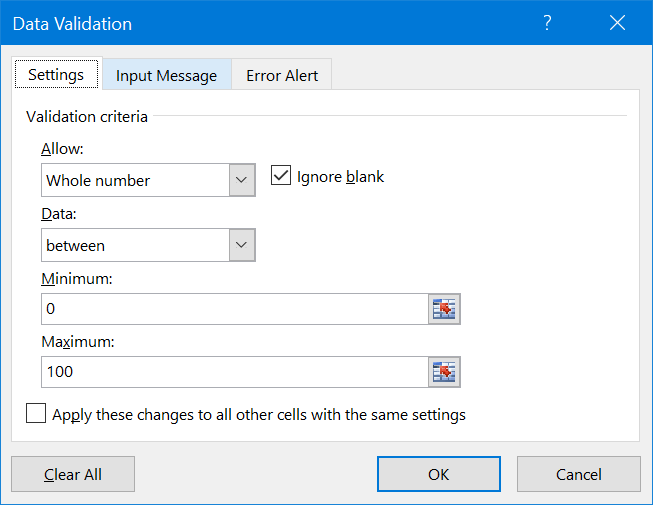Click the Cancel button
The height and width of the screenshot is (505, 653).
point(579,475)
